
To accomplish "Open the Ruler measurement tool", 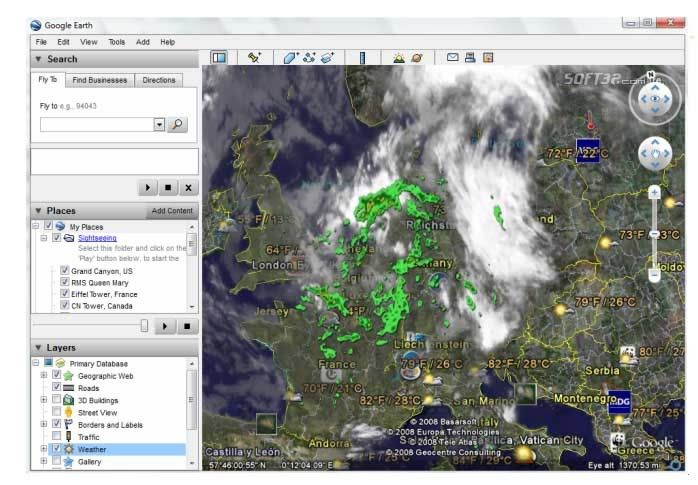I will [362, 58].
